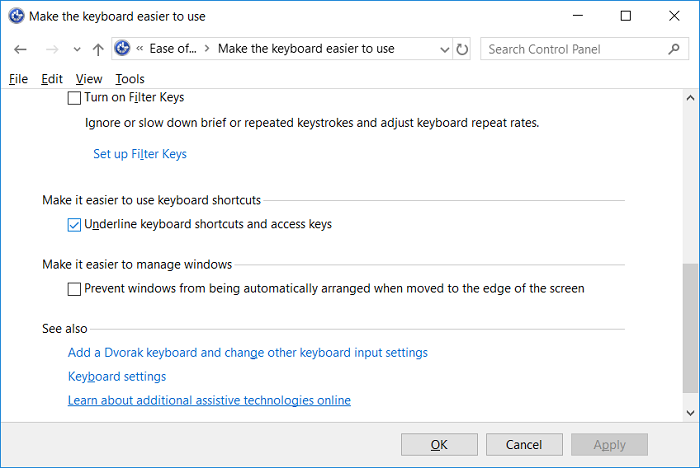The width and height of the screenshot is (700, 468).
Task: Click the vertical scrollbar thumb
Action: [690, 330]
